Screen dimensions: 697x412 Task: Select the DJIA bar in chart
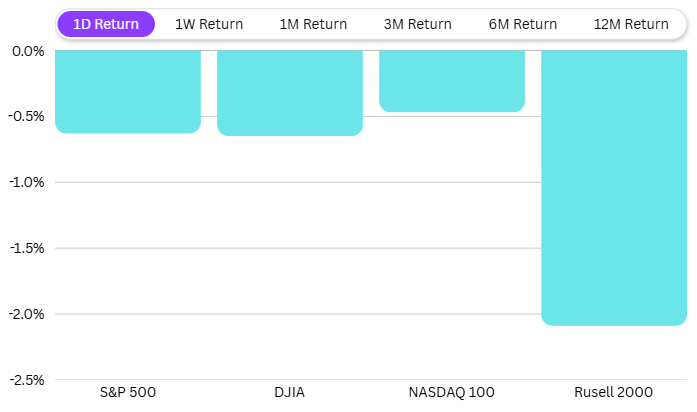pyautogui.click(x=290, y=93)
